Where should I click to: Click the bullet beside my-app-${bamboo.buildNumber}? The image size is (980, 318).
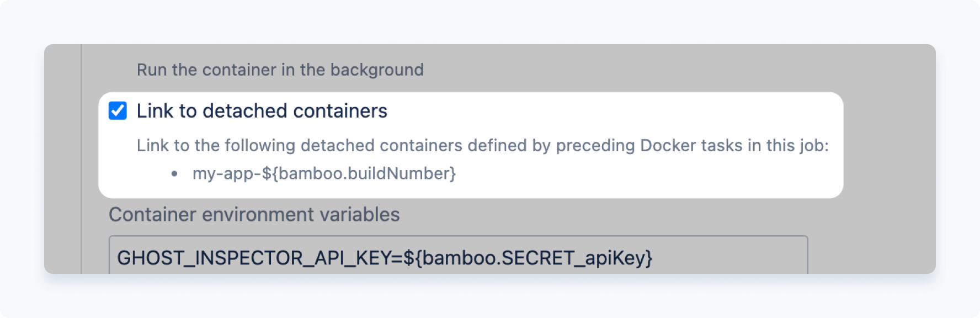[x=174, y=173]
